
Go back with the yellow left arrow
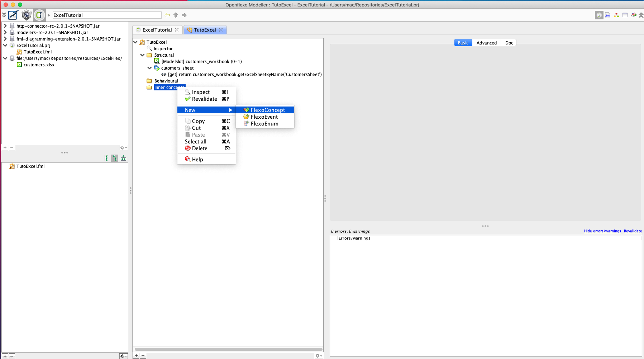[x=167, y=15]
